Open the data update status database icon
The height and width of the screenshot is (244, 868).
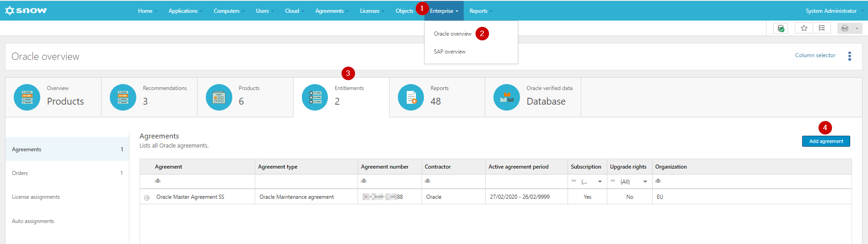[781, 28]
